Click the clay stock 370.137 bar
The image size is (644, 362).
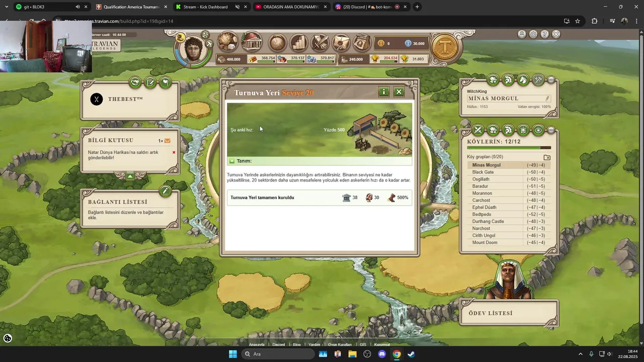[x=291, y=58]
